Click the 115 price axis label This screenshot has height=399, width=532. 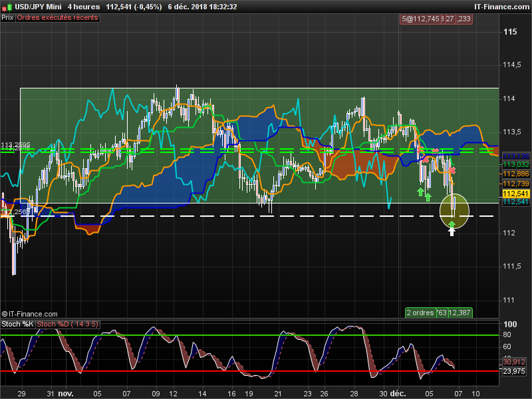510,32
